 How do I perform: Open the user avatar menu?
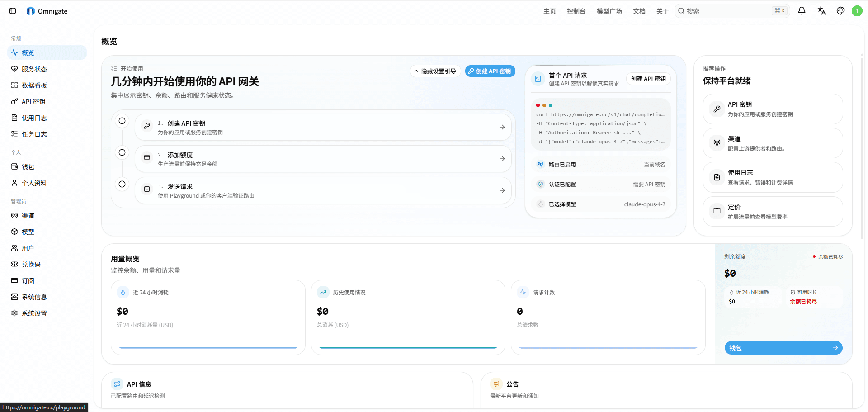coord(857,11)
